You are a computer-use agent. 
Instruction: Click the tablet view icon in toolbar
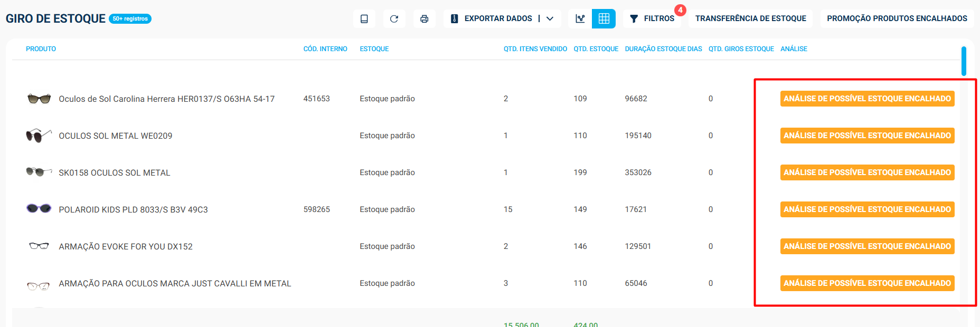[x=364, y=19]
